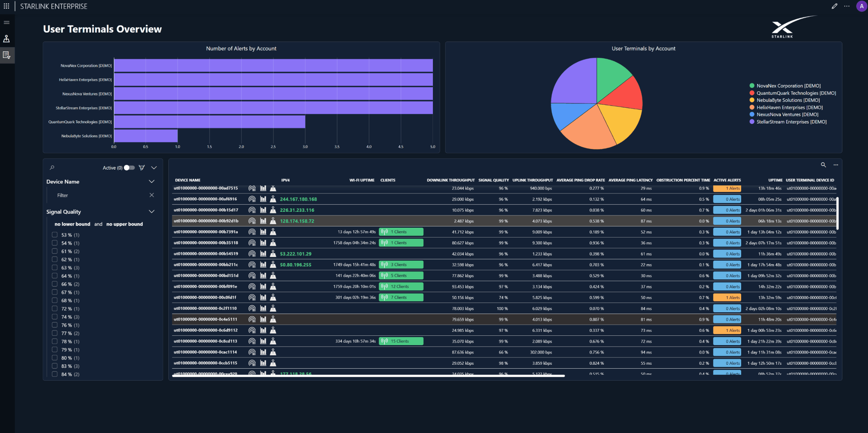
Task: Check the 72 % signal quality box
Action: pos(55,309)
